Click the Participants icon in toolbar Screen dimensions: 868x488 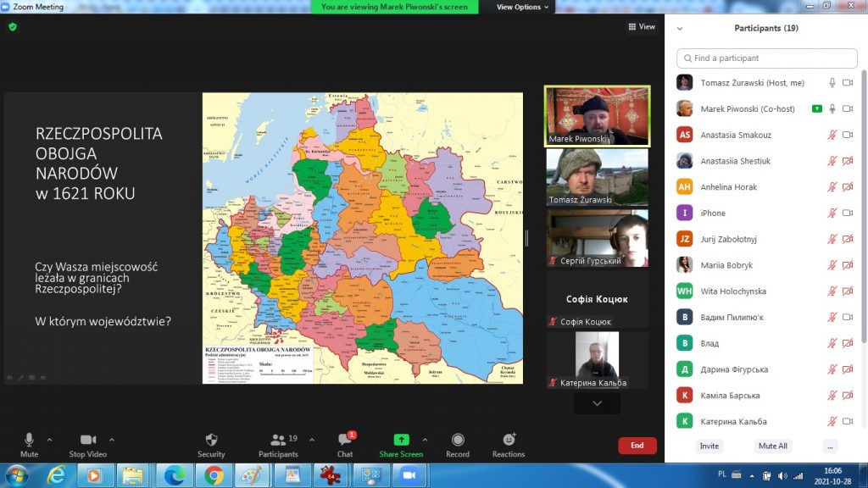tap(278, 441)
